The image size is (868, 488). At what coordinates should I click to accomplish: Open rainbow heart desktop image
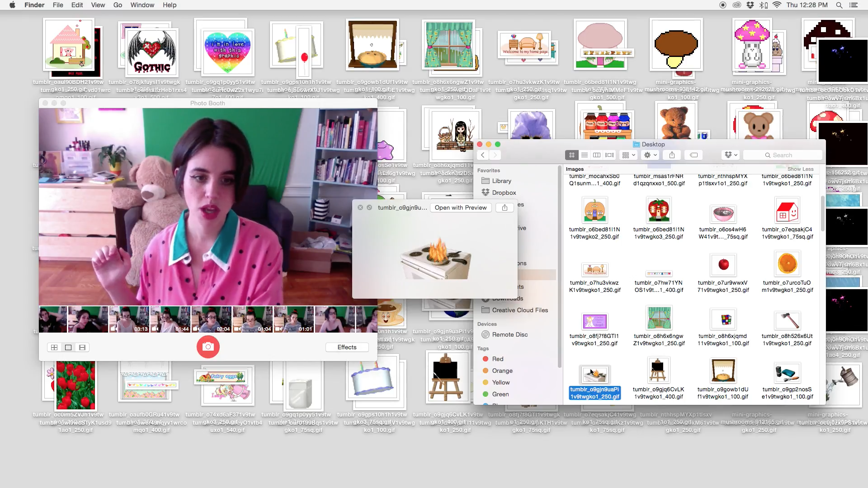click(228, 52)
